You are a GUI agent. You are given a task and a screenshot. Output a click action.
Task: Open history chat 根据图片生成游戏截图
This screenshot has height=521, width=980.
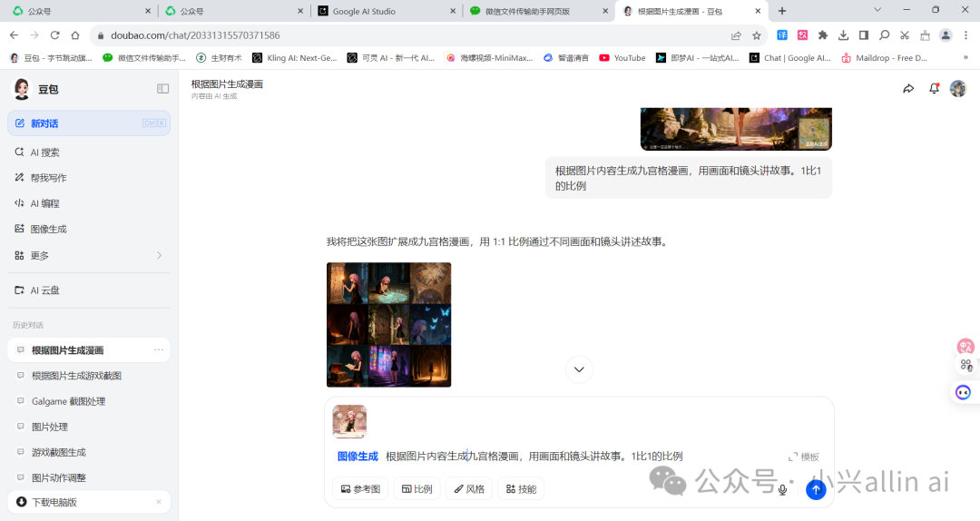tap(89, 375)
